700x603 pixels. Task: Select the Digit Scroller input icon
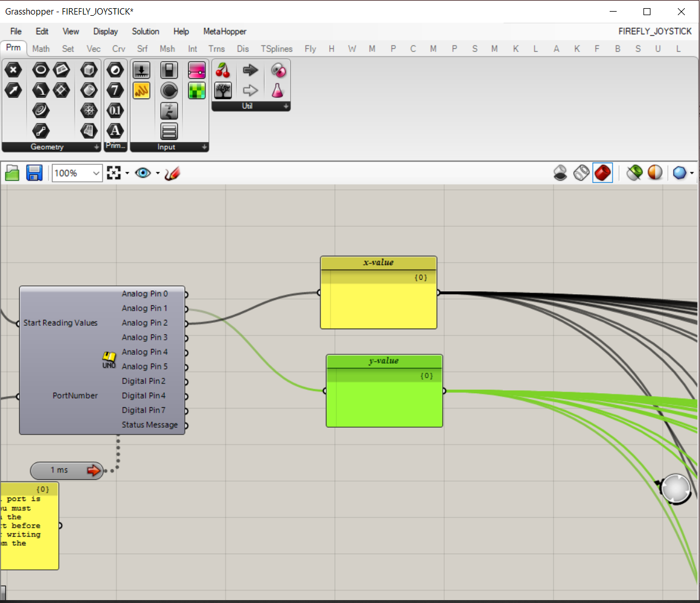169,111
